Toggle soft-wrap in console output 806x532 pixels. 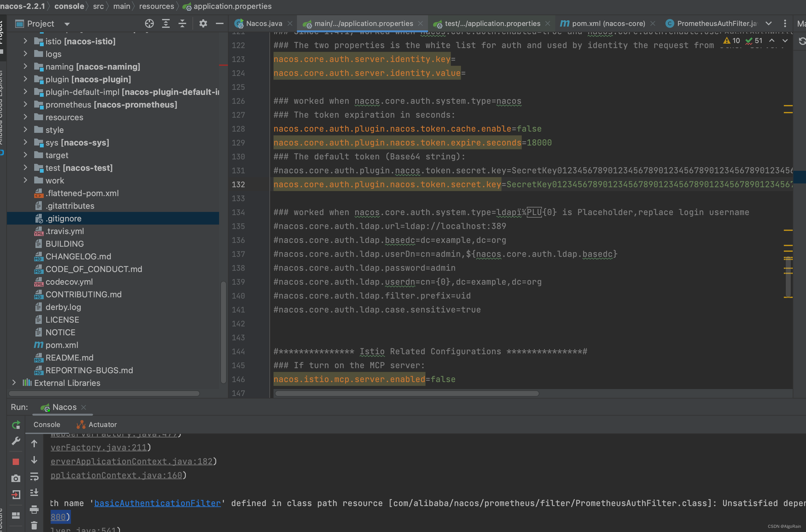(x=34, y=476)
